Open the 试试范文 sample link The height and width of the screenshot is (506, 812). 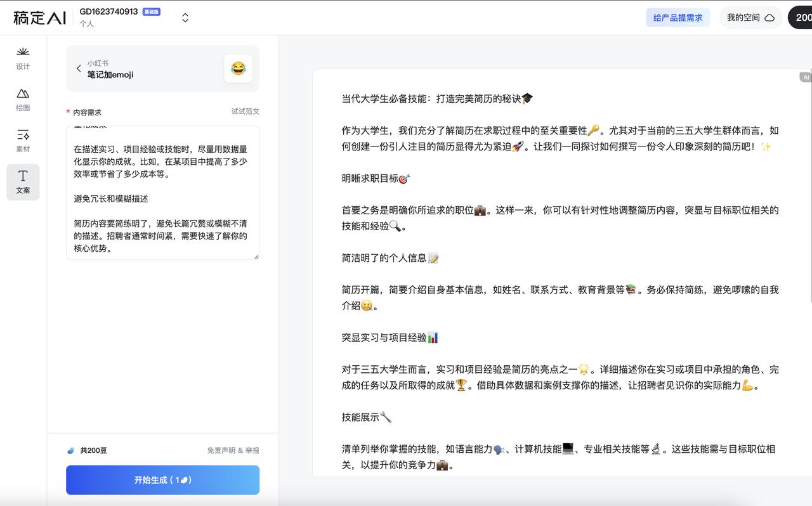246,111
